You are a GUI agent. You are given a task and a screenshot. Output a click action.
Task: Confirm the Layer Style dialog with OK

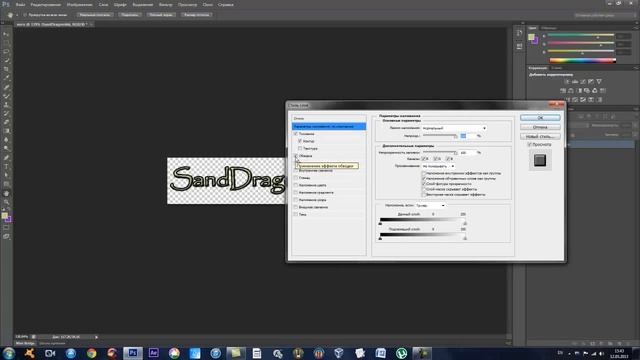540,118
